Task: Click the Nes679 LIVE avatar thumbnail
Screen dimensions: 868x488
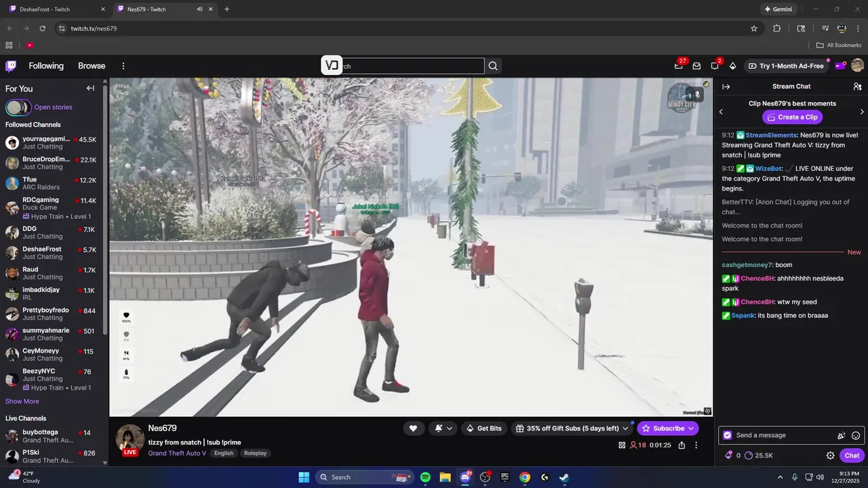Action: (130, 440)
